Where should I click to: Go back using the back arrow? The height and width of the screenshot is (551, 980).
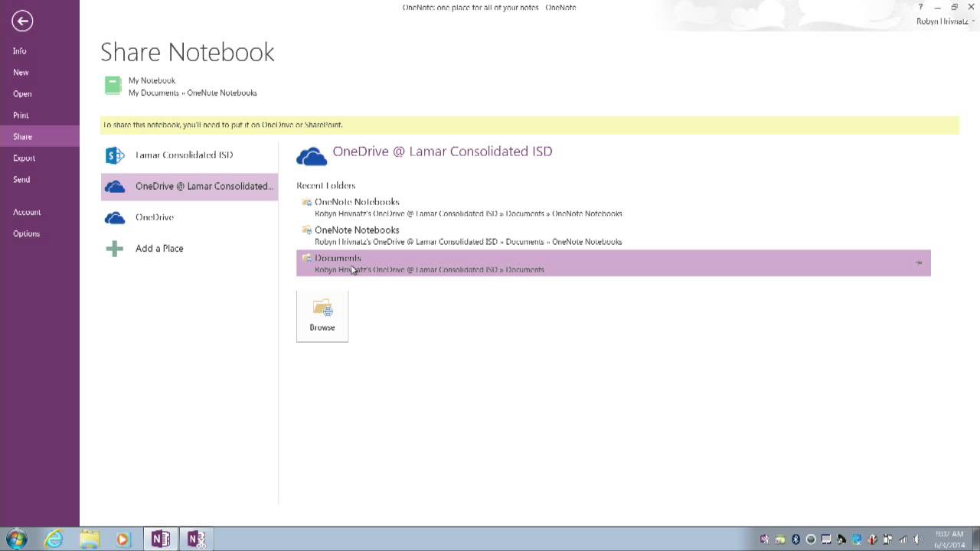point(22,21)
